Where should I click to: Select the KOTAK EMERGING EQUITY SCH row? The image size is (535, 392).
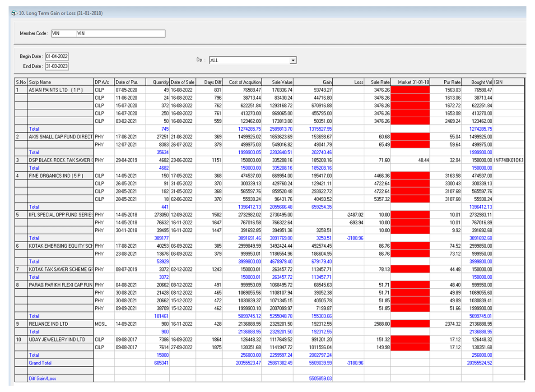coord(270,246)
